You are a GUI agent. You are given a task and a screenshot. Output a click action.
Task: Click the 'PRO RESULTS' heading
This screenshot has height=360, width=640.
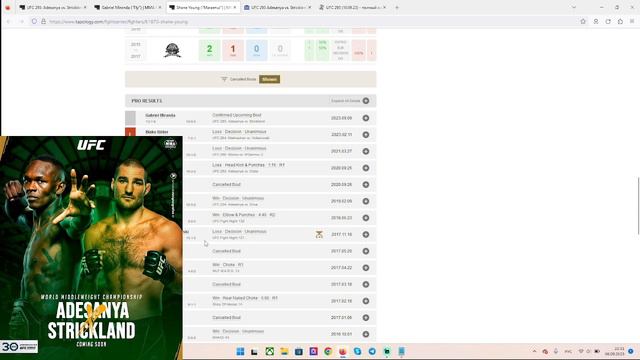coord(147,101)
